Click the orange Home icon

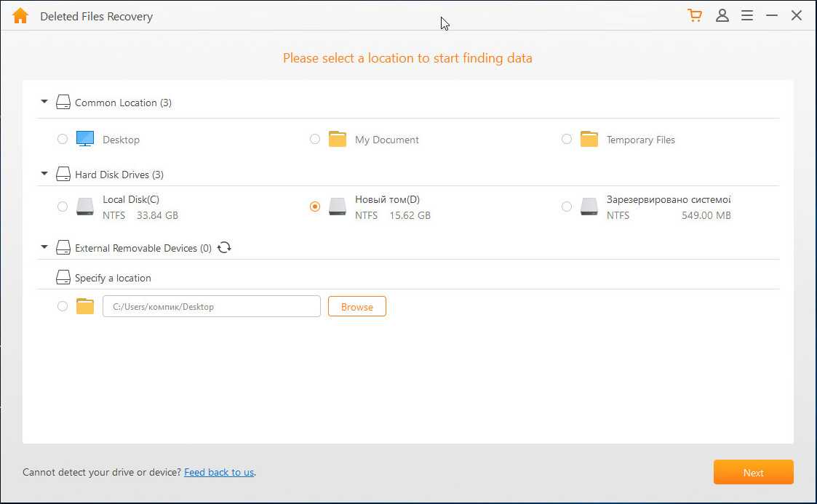click(20, 16)
